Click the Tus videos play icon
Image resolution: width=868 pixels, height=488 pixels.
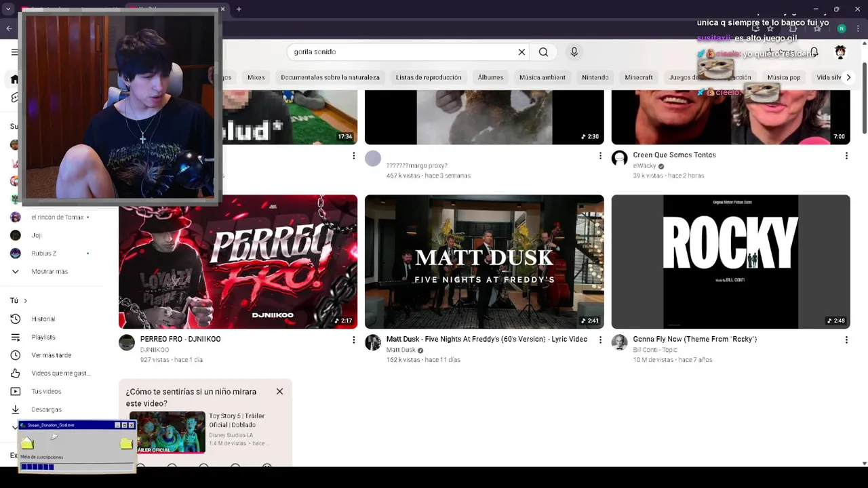15,391
